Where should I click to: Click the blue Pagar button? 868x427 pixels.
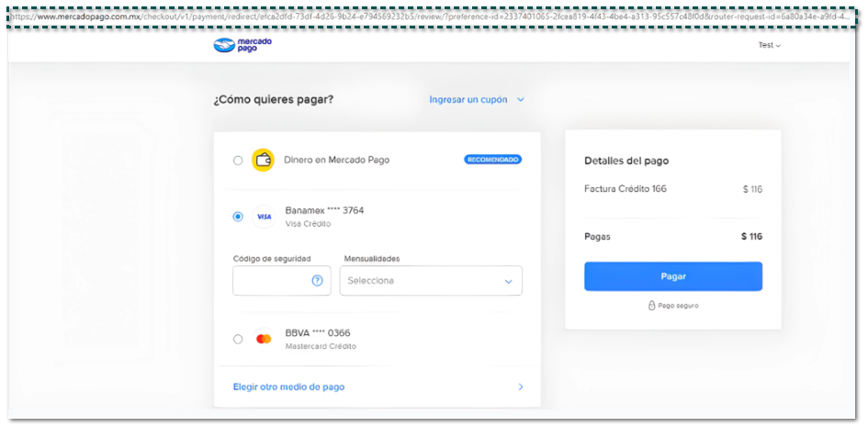[673, 276]
